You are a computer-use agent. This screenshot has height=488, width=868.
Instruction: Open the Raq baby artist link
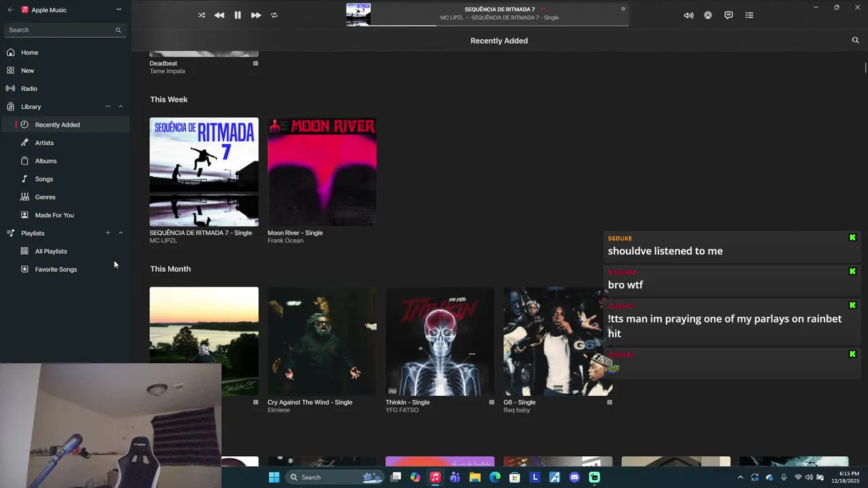(517, 410)
